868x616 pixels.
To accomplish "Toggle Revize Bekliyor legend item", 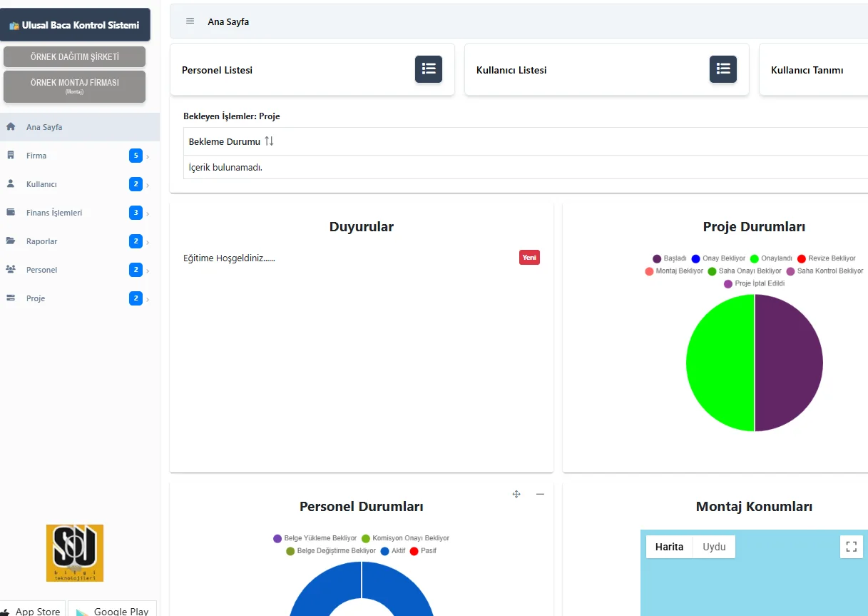I will tap(826, 258).
